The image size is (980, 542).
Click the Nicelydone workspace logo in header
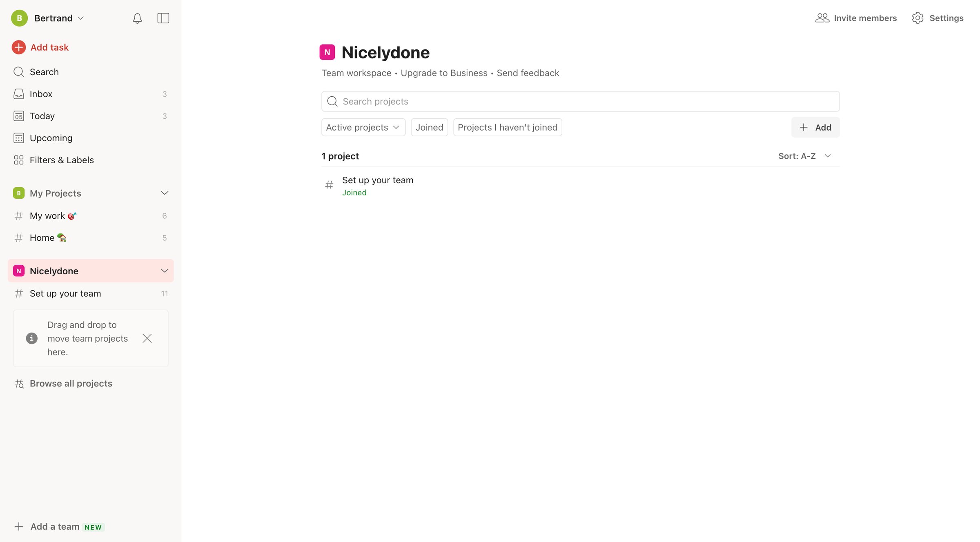[x=327, y=52]
